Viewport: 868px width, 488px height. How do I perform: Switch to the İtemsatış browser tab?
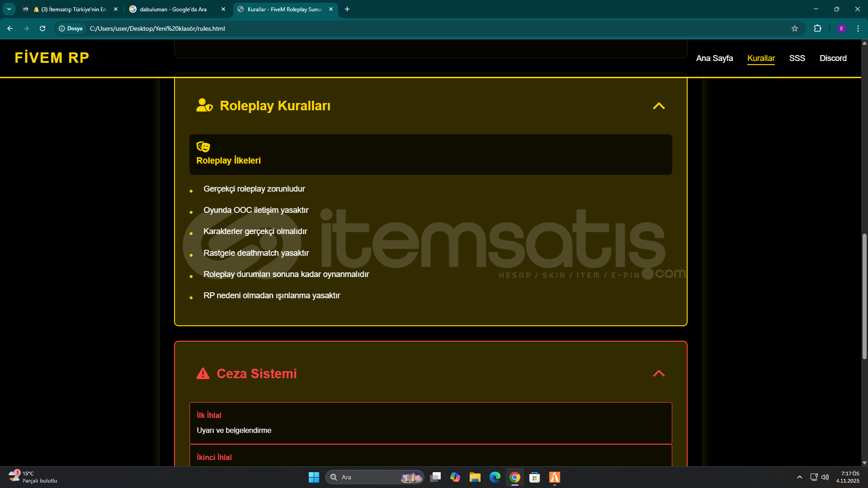tap(72, 9)
